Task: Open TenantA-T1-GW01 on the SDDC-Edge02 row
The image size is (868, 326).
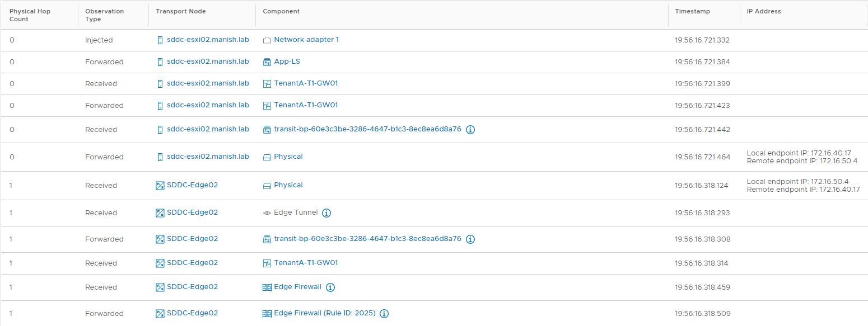Action: (306, 263)
